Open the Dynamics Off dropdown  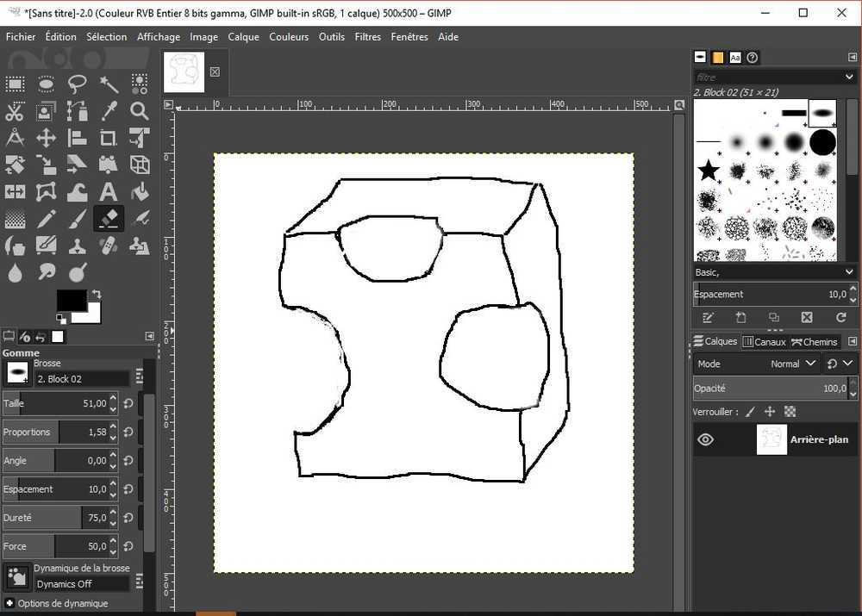[82, 582]
